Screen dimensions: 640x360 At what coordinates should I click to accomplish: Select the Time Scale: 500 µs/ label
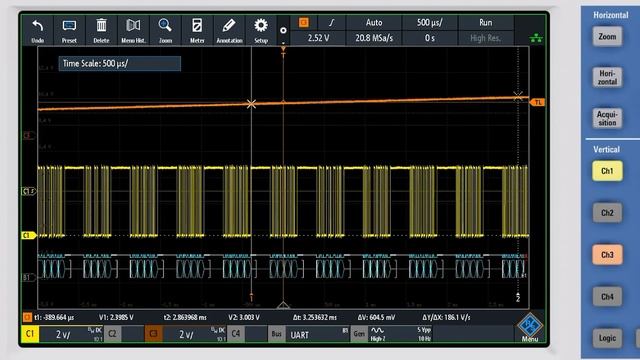pyautogui.click(x=120, y=64)
